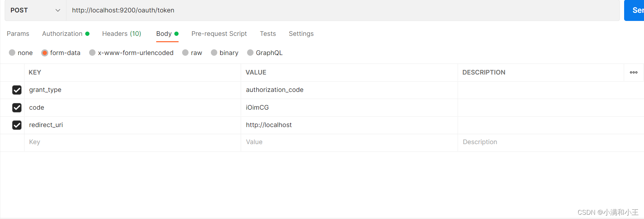Open the Headers (10) tab
This screenshot has height=219, width=644.
122,34
